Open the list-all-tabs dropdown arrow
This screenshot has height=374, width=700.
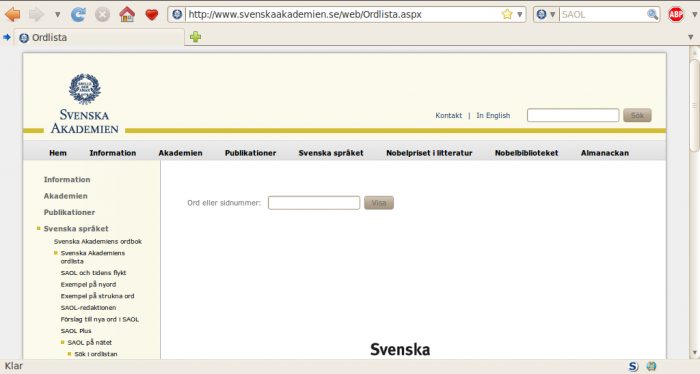(x=691, y=37)
